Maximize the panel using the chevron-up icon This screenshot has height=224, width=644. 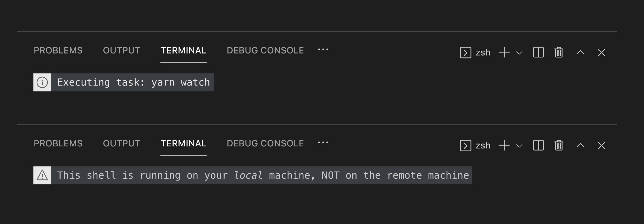[580, 52]
